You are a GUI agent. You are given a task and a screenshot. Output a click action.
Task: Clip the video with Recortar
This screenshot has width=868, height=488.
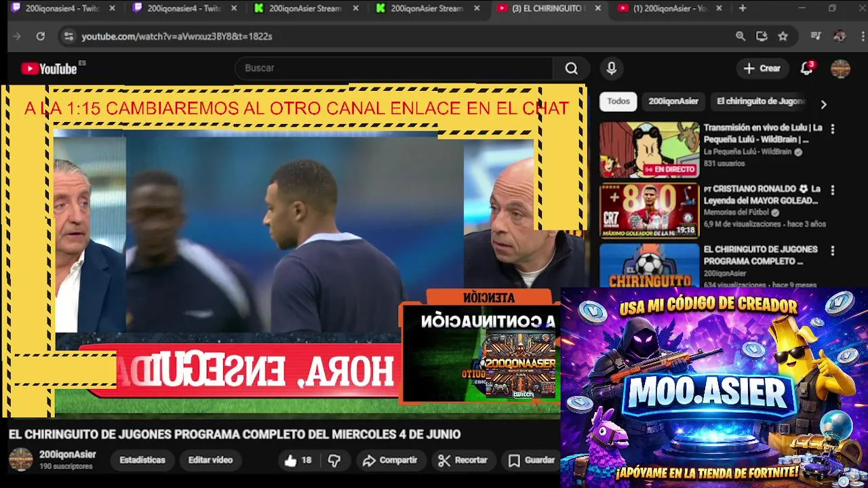pos(462,460)
